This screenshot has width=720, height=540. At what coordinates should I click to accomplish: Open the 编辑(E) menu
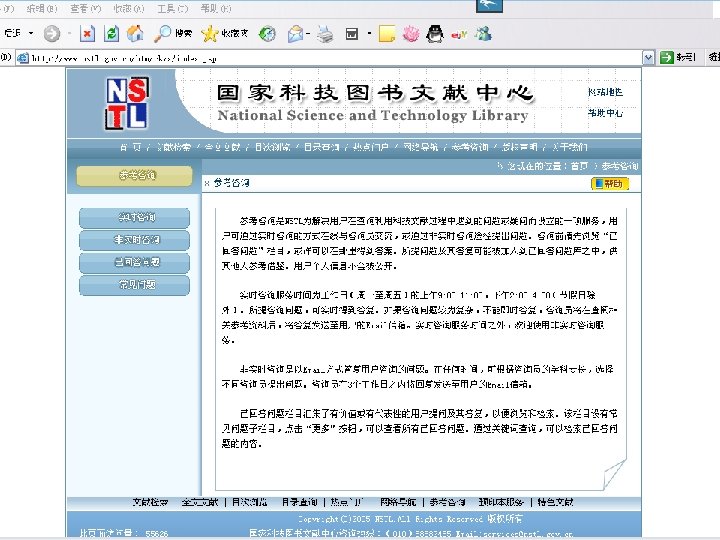click(42, 8)
